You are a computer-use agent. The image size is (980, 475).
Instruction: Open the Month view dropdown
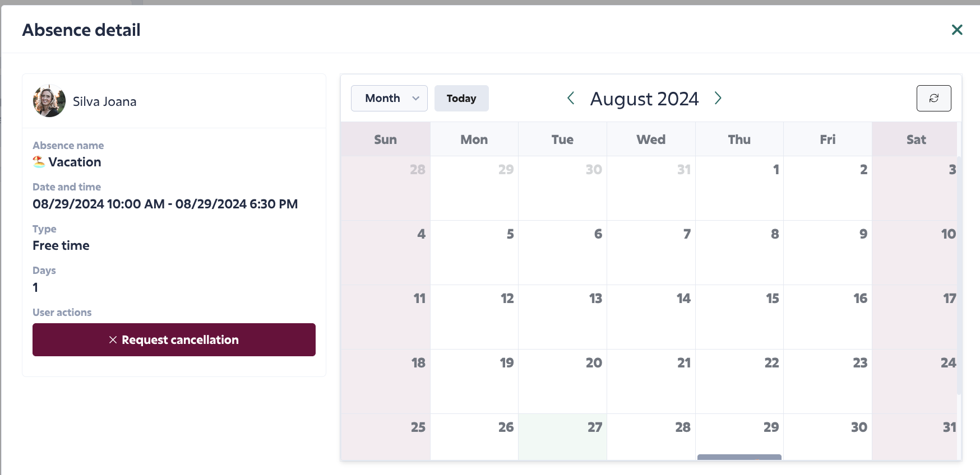pyautogui.click(x=389, y=98)
